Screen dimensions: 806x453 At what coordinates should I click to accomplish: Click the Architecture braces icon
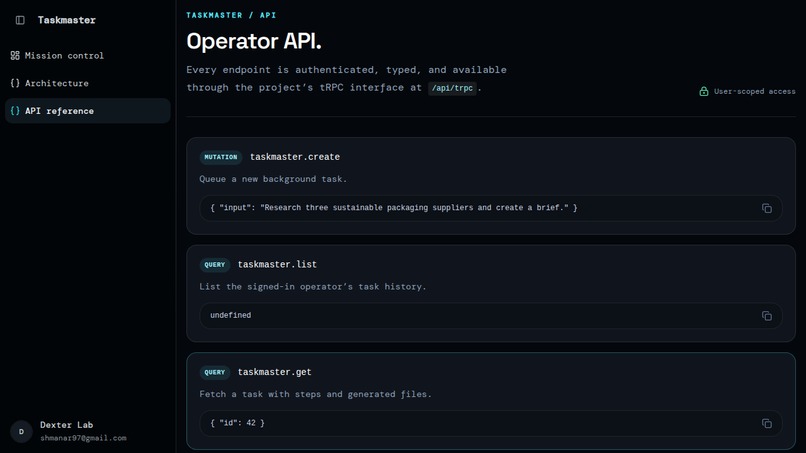click(15, 83)
